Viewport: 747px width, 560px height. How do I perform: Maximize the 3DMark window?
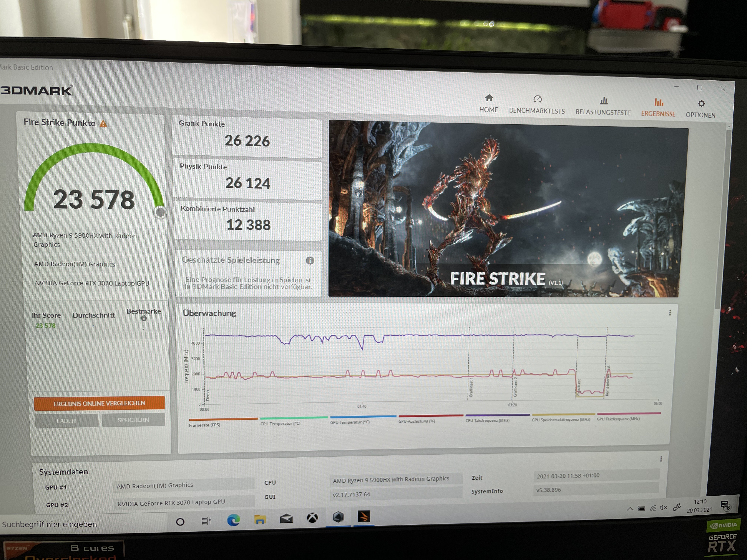point(699,88)
